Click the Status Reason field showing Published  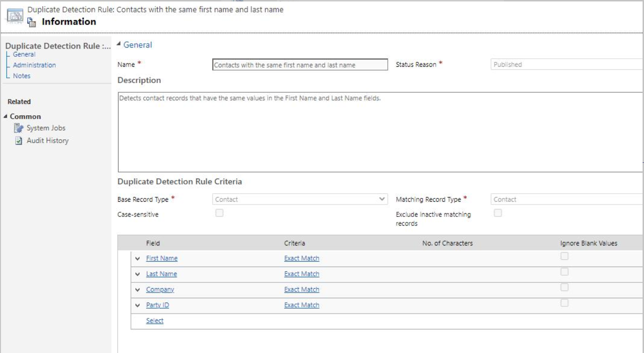point(567,64)
